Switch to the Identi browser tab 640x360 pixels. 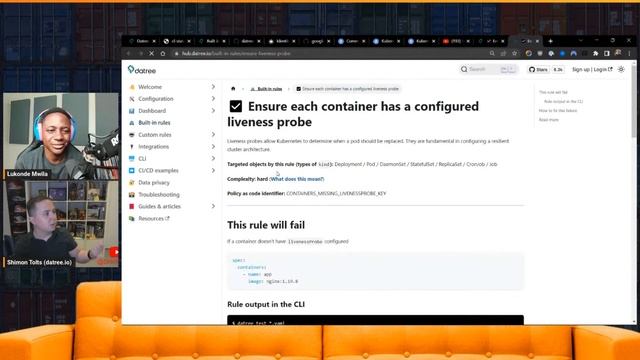pyautogui.click(x=282, y=41)
